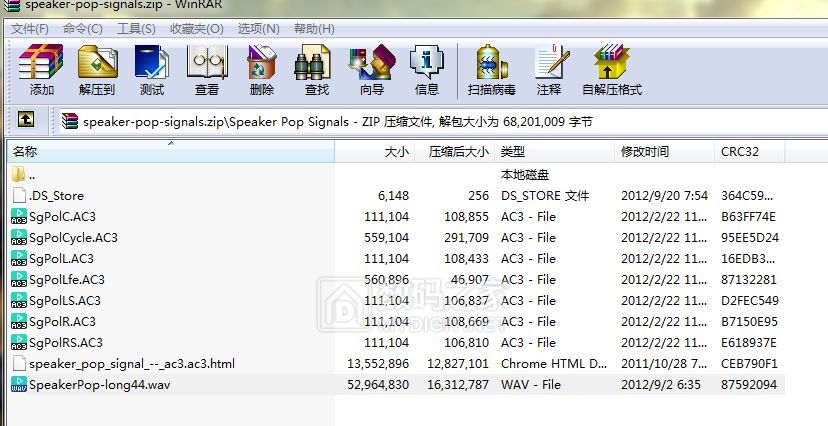Select file name SgPolRS.AC3
This screenshot has height=426, width=828.
coord(66,343)
